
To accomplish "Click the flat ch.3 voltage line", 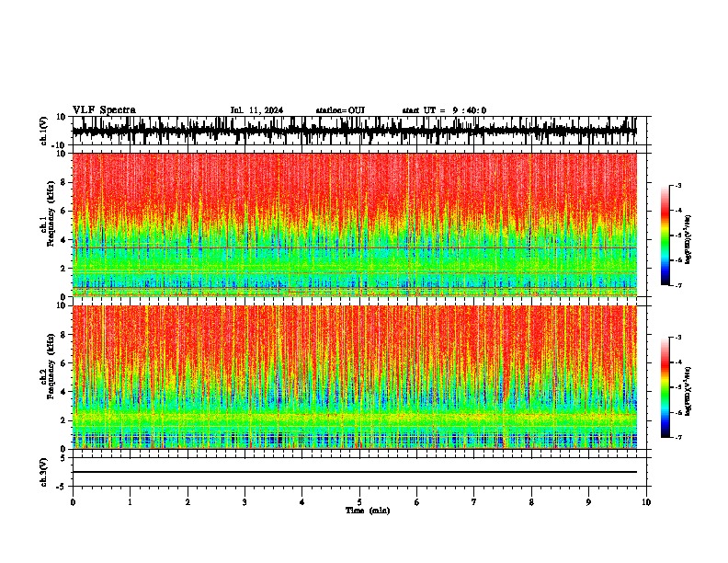I will coord(354,472).
